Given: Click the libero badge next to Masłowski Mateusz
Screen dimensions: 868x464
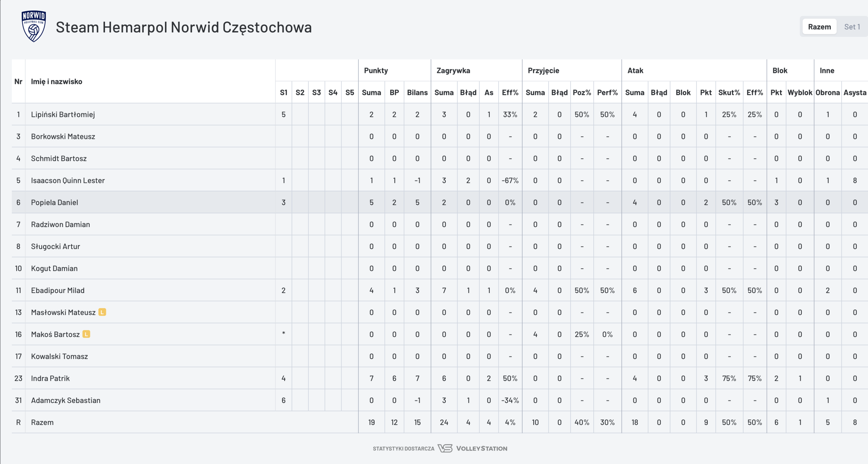Looking at the screenshot, I should 102,312.
